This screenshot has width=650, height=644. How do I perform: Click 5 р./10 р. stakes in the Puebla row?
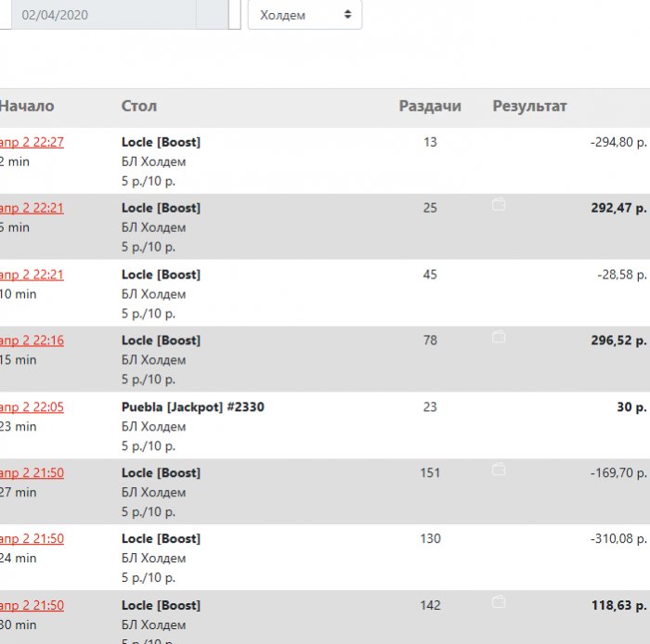tap(149, 446)
